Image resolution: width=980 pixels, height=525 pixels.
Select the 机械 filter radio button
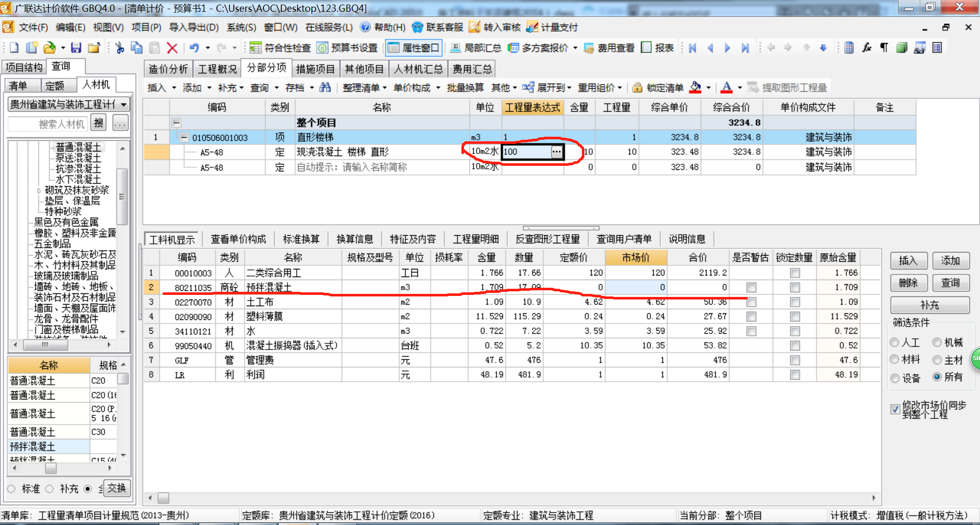pos(937,343)
